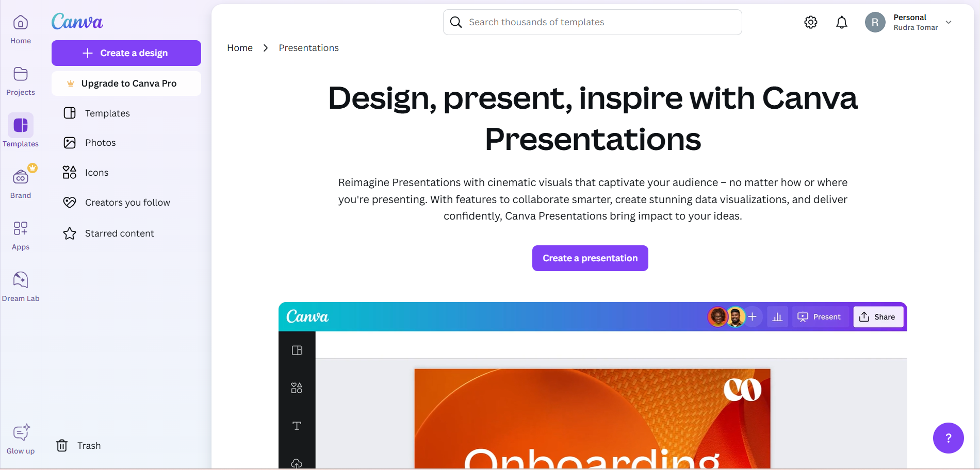Go to Home breadcrumb link
Screen dimensions: 980x470
tap(240, 48)
